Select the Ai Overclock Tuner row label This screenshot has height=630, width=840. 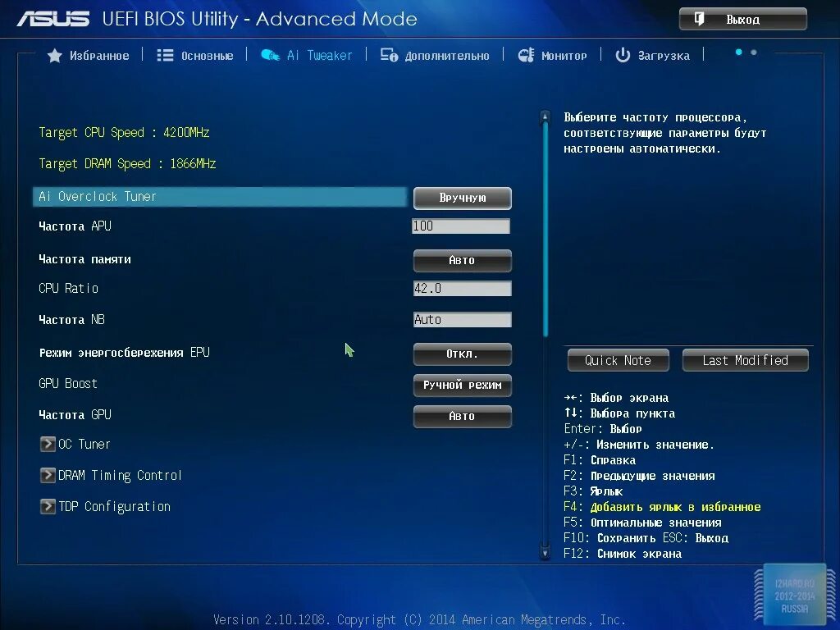click(x=98, y=197)
